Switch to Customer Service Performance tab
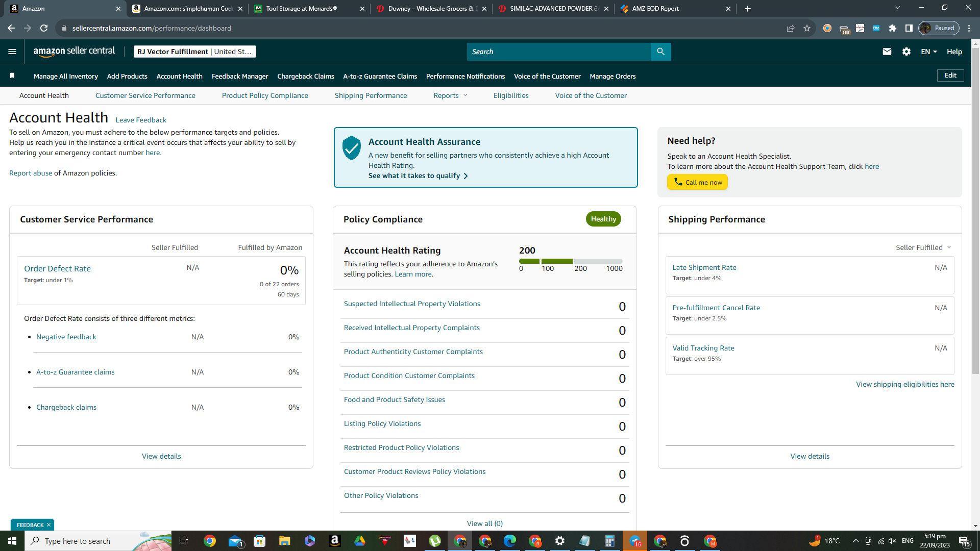 [145, 95]
